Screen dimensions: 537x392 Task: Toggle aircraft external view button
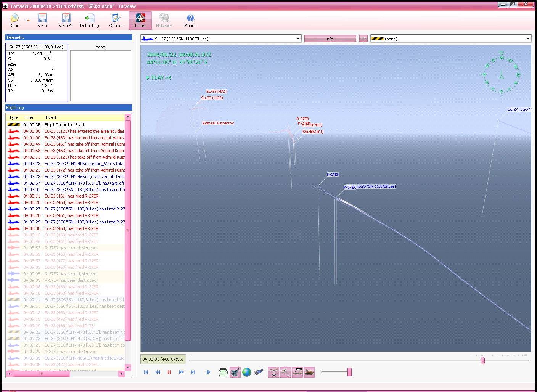[x=235, y=372]
